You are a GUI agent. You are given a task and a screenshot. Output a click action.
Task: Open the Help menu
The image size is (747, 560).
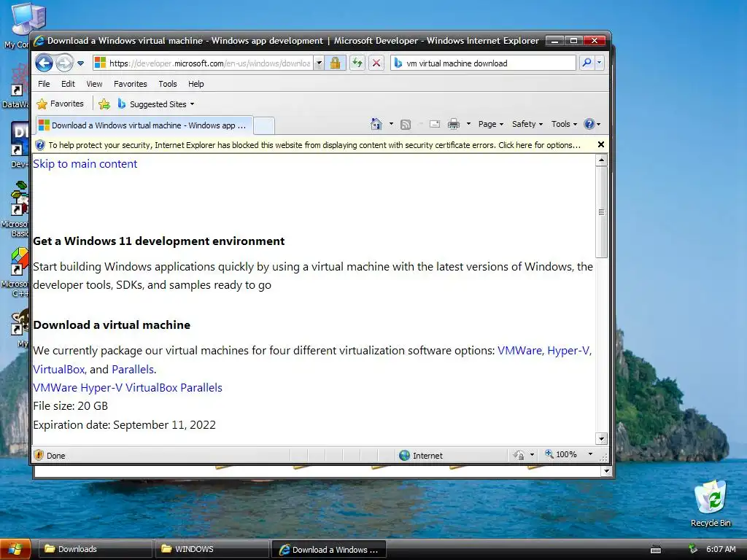click(196, 84)
